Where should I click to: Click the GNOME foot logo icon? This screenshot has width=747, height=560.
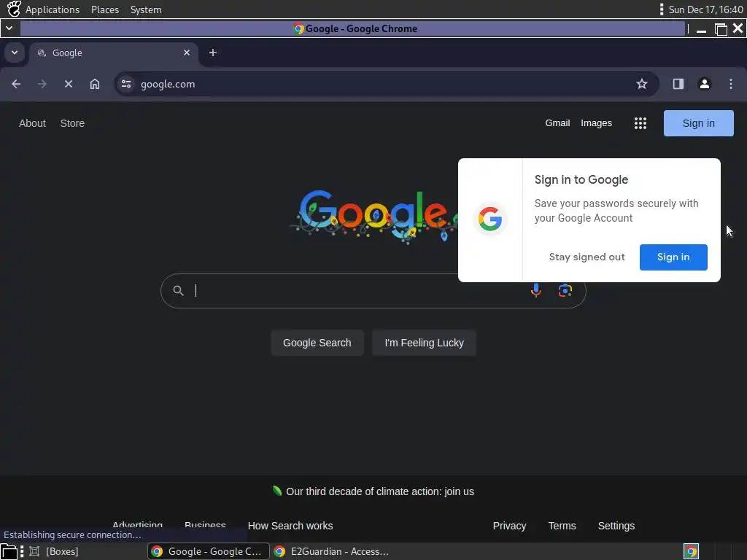pos(14,9)
